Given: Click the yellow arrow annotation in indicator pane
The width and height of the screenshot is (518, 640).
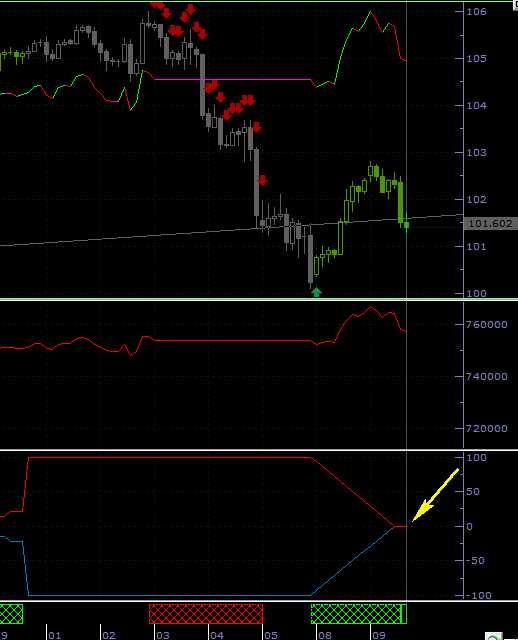Looking at the screenshot, I should pos(436,495).
